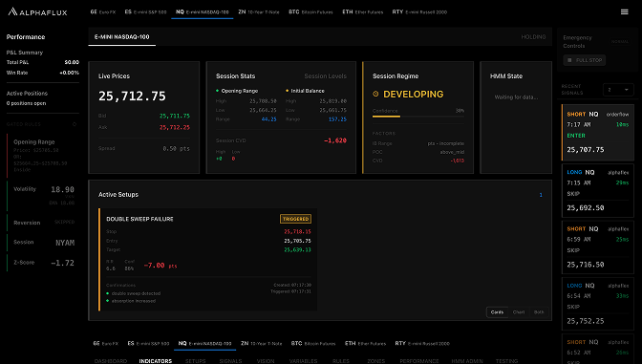Select Chart view for Active Setups
The width and height of the screenshot is (642, 364).
[519, 312]
